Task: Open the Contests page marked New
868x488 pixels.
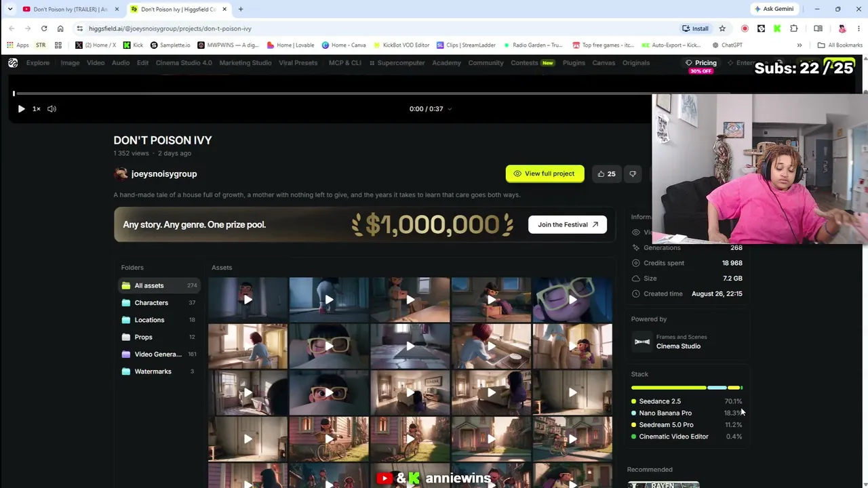Action: coord(532,62)
